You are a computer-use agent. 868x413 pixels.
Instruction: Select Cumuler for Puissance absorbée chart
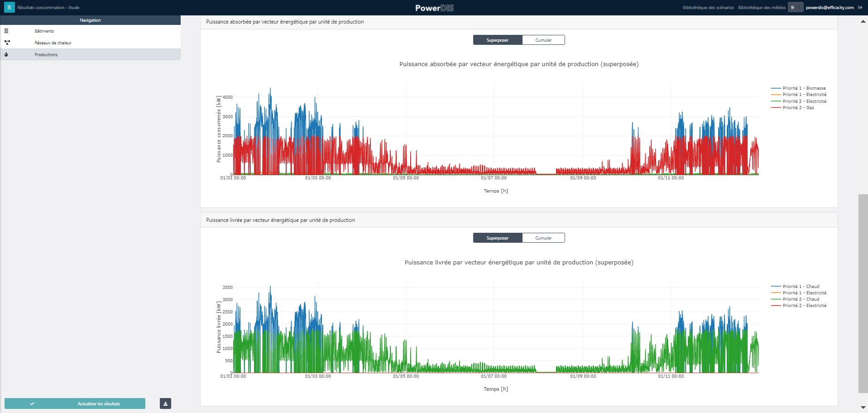[543, 40]
